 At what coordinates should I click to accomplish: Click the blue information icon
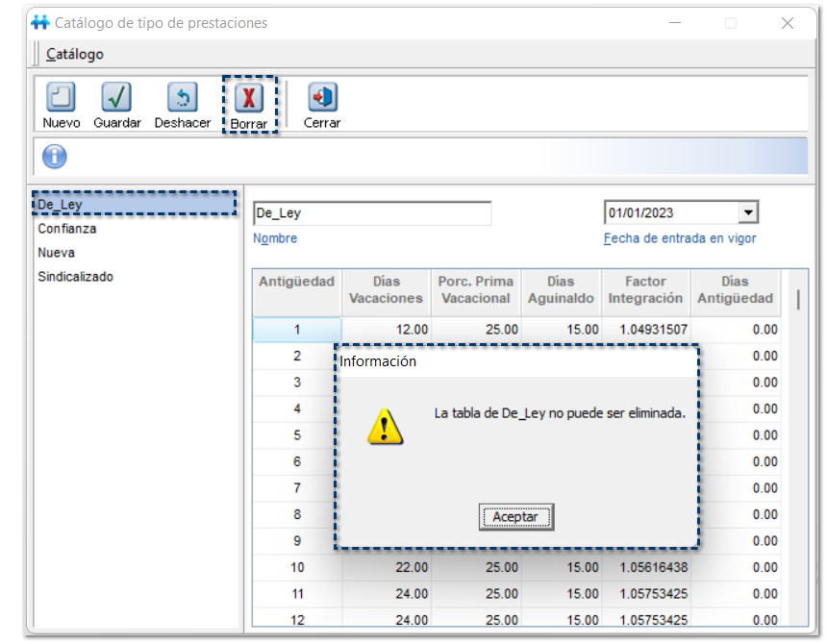pyautogui.click(x=55, y=156)
